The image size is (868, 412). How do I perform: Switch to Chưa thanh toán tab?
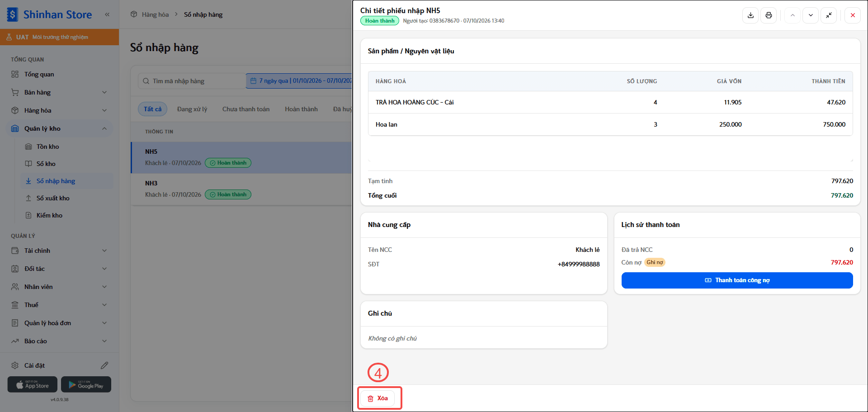click(246, 109)
